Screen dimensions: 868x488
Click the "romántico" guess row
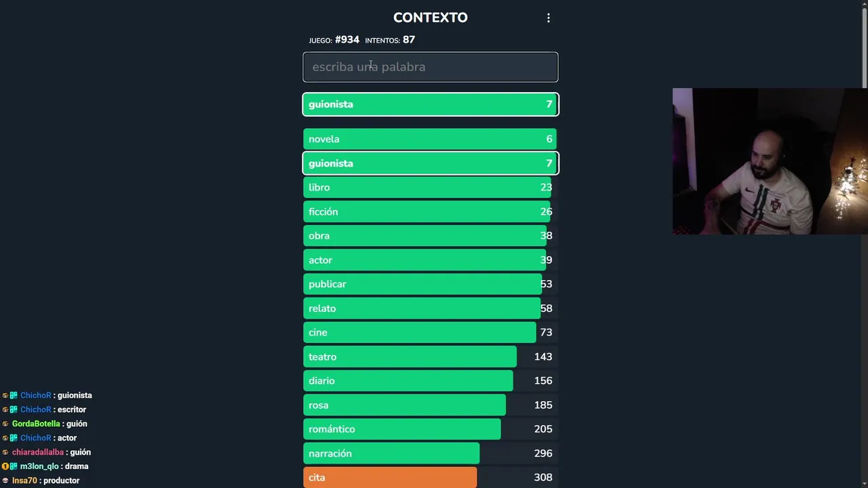pyautogui.click(x=430, y=429)
